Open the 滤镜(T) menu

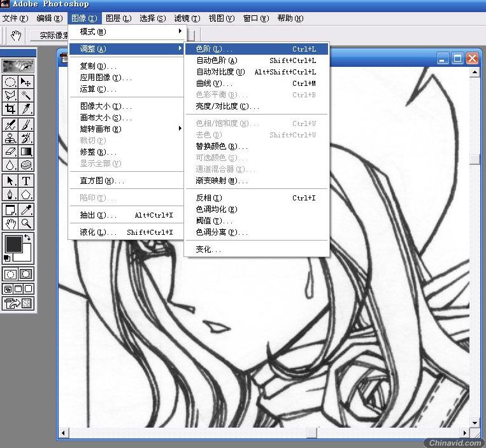point(187,18)
